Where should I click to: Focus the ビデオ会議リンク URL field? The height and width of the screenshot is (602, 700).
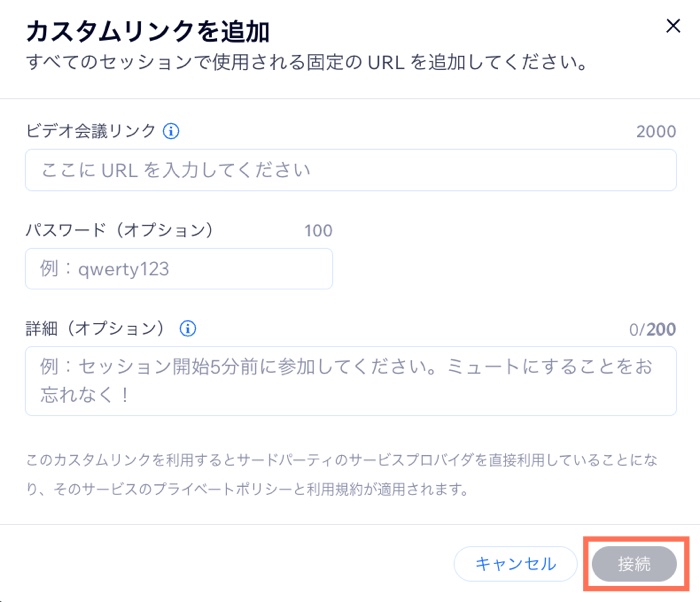[350, 170]
